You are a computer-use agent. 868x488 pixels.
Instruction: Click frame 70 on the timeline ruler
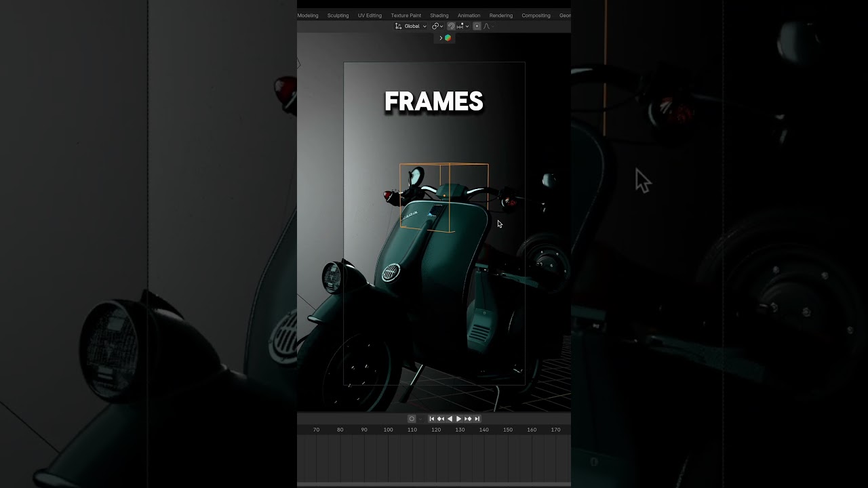pos(316,430)
